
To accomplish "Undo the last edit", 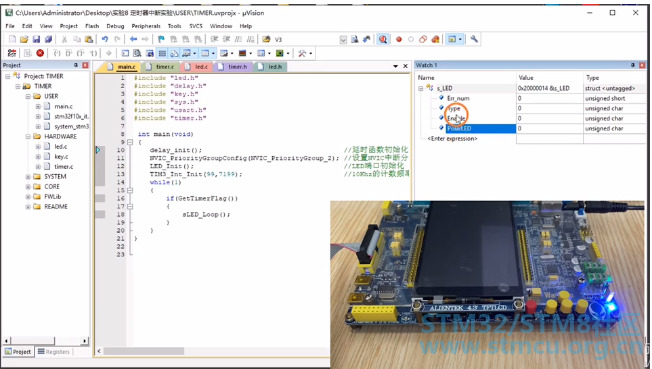I will pos(105,39).
